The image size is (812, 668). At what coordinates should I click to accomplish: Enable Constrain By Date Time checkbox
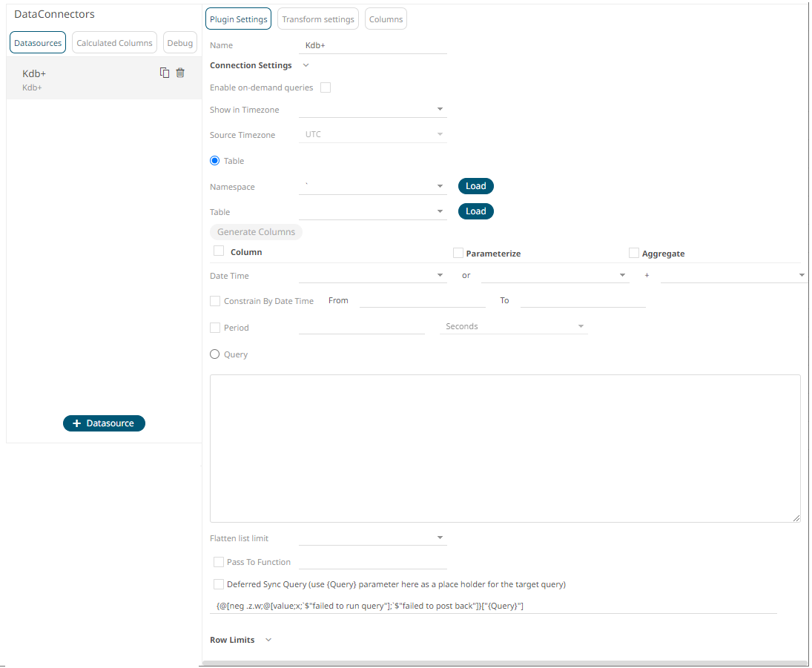point(215,301)
